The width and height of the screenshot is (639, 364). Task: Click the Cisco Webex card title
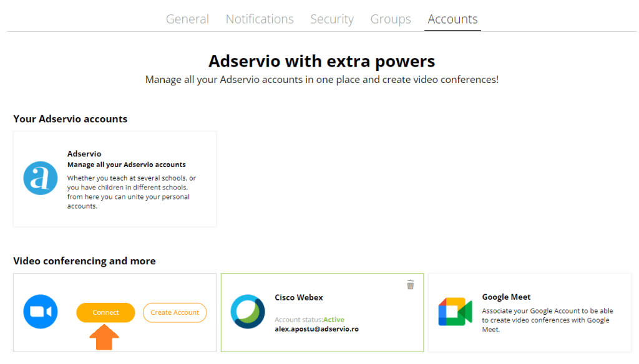(299, 297)
